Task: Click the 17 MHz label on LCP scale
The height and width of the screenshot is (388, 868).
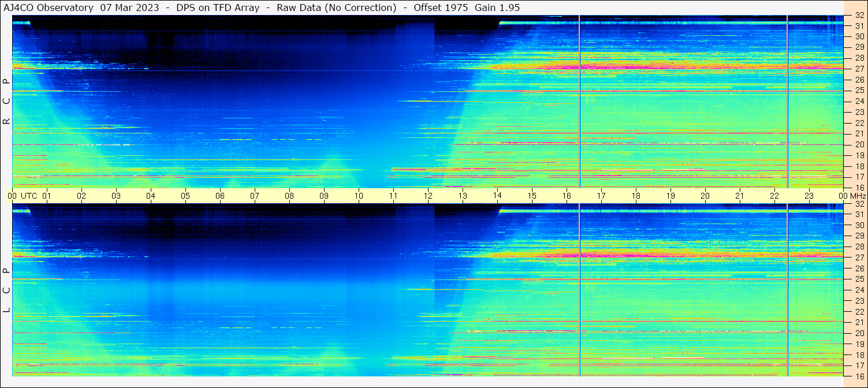Action: 859,365
